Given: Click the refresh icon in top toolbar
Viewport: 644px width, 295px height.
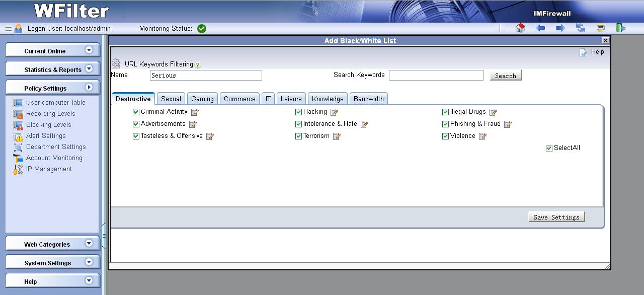Looking at the screenshot, I should (x=581, y=28).
